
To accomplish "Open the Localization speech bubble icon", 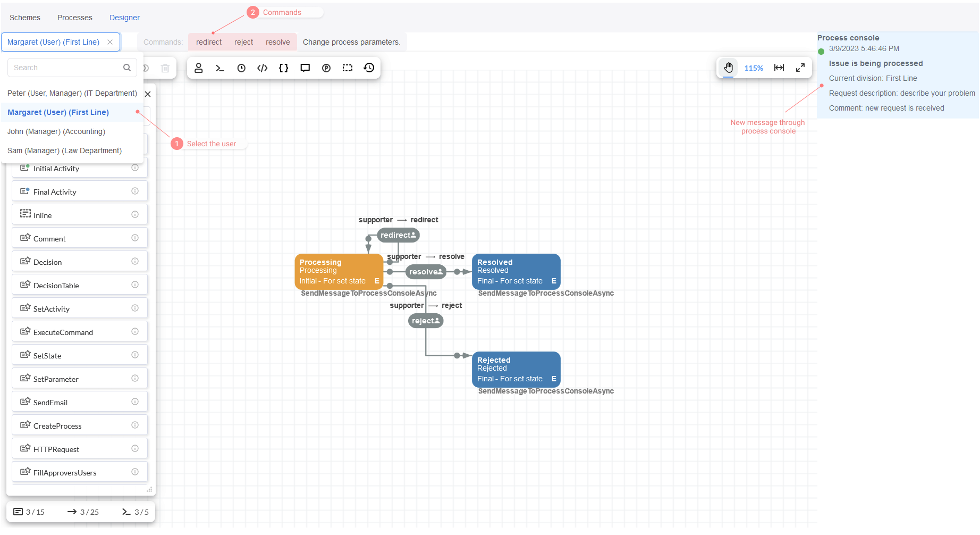I will 305,68.
